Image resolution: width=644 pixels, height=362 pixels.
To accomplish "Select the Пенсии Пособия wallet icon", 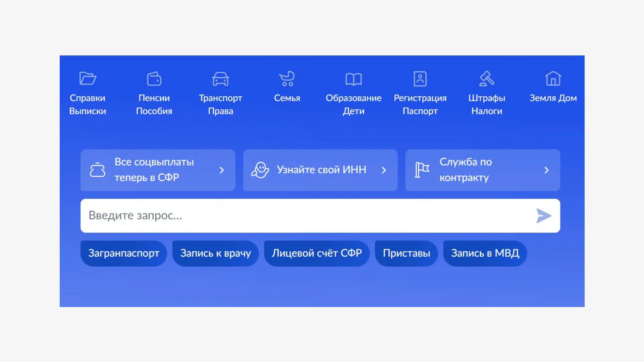I will [154, 78].
